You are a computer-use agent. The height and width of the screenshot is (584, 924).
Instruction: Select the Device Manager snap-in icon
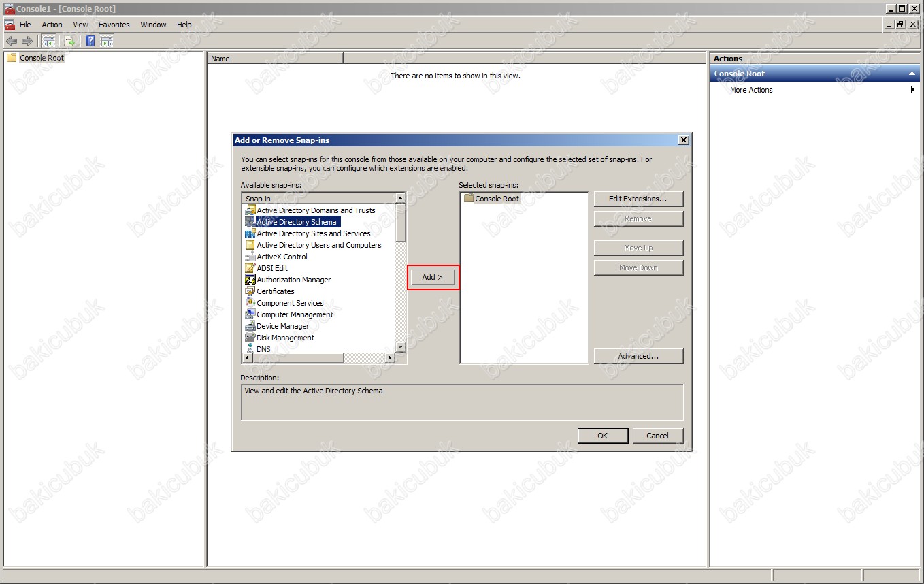pyautogui.click(x=250, y=326)
